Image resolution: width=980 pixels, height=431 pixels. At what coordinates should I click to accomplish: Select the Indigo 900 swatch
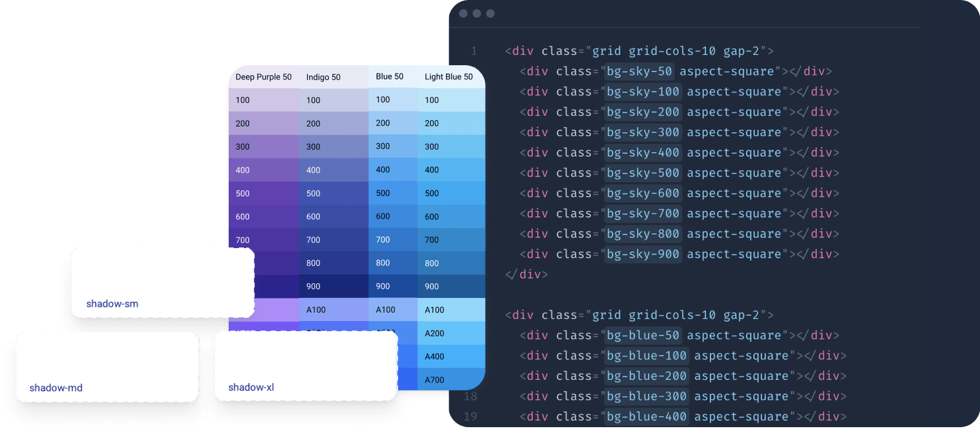333,286
